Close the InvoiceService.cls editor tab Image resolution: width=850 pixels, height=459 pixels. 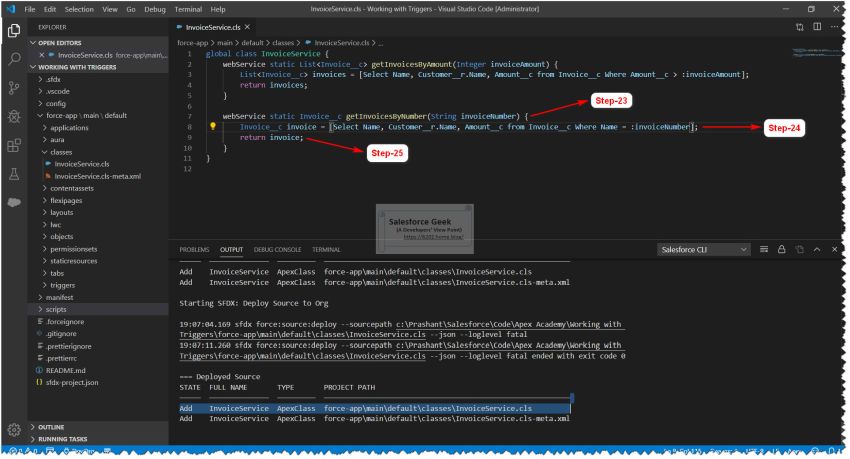[247, 27]
